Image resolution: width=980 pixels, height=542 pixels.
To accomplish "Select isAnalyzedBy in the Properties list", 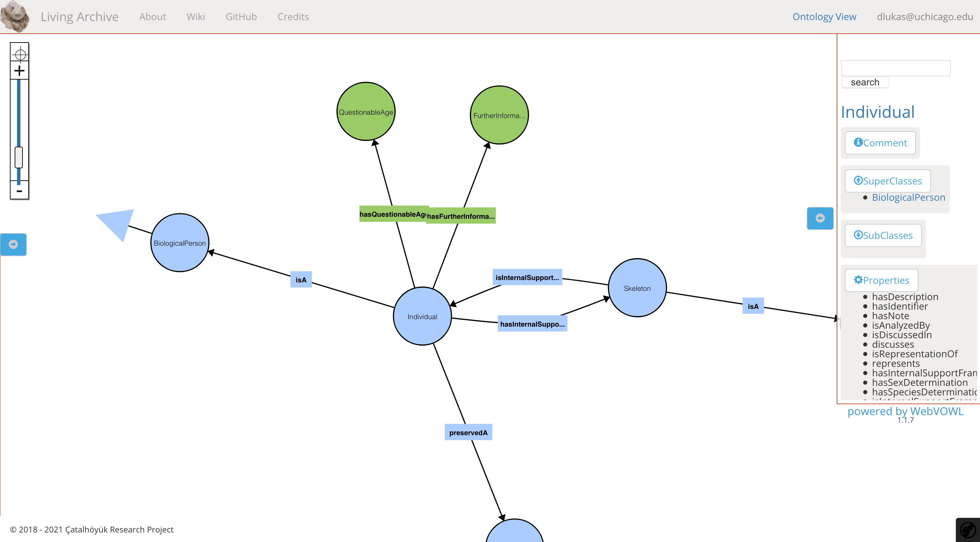I will 901,325.
